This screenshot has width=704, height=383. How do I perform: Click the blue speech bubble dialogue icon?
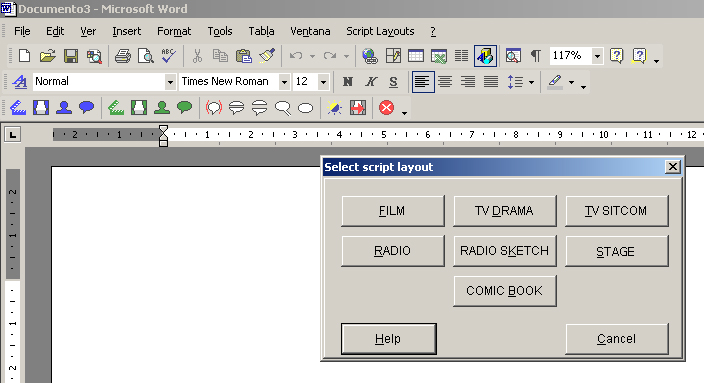87,108
